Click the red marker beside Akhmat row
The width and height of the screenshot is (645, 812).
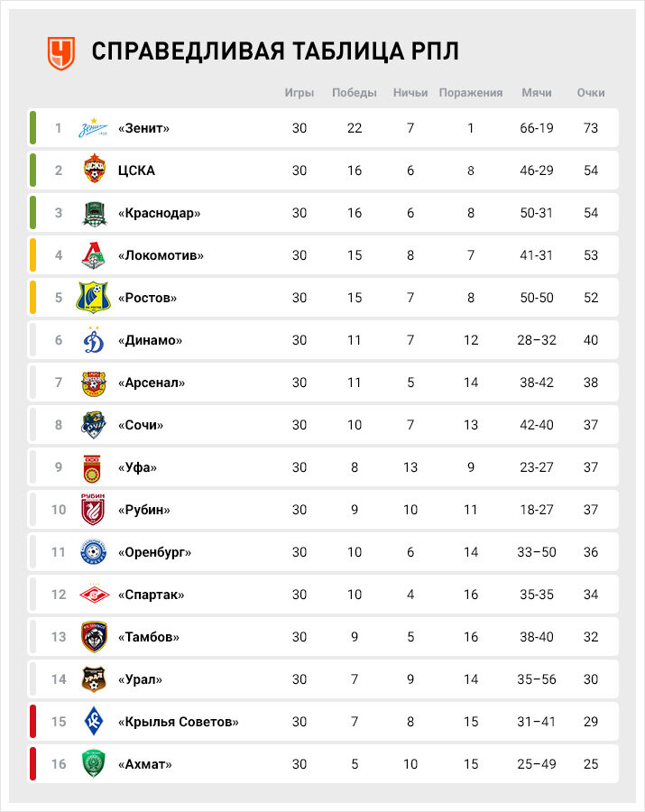(x=32, y=763)
